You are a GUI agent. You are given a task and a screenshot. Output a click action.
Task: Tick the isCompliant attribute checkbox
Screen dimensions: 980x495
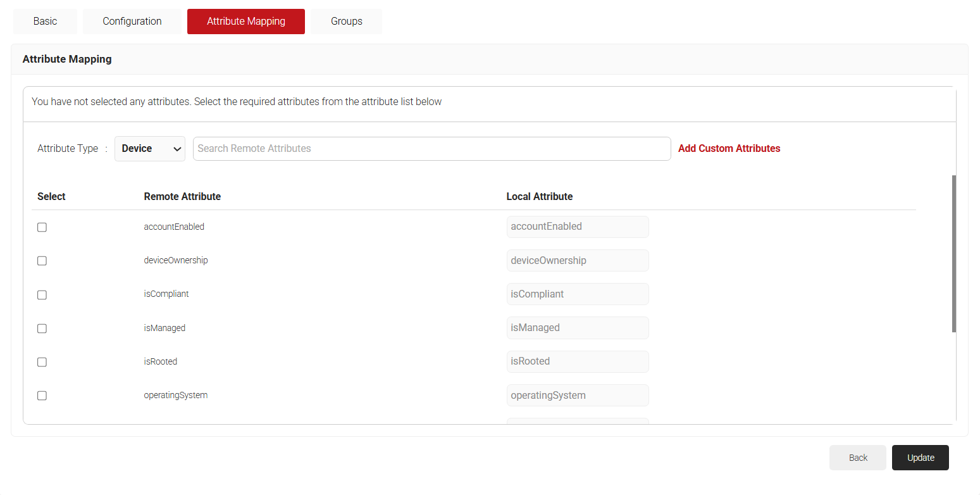pos(42,294)
